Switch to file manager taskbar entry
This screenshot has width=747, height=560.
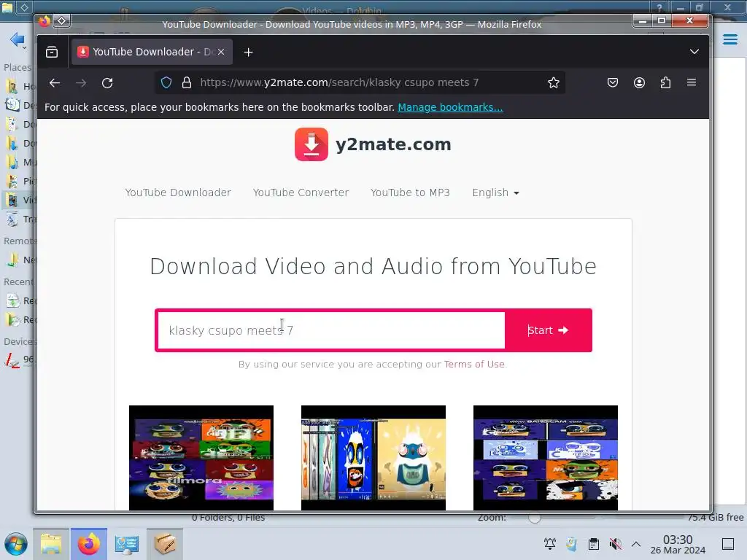point(51,544)
